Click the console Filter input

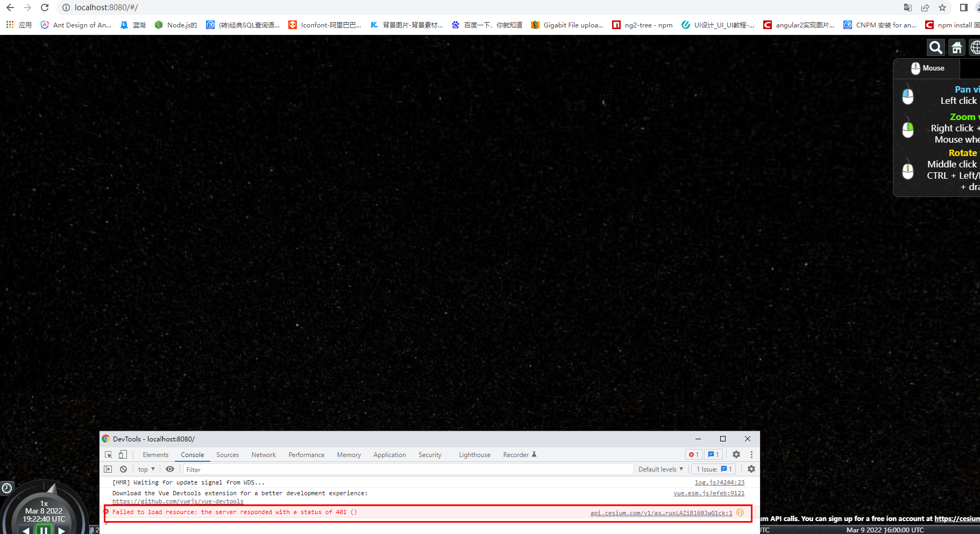408,469
